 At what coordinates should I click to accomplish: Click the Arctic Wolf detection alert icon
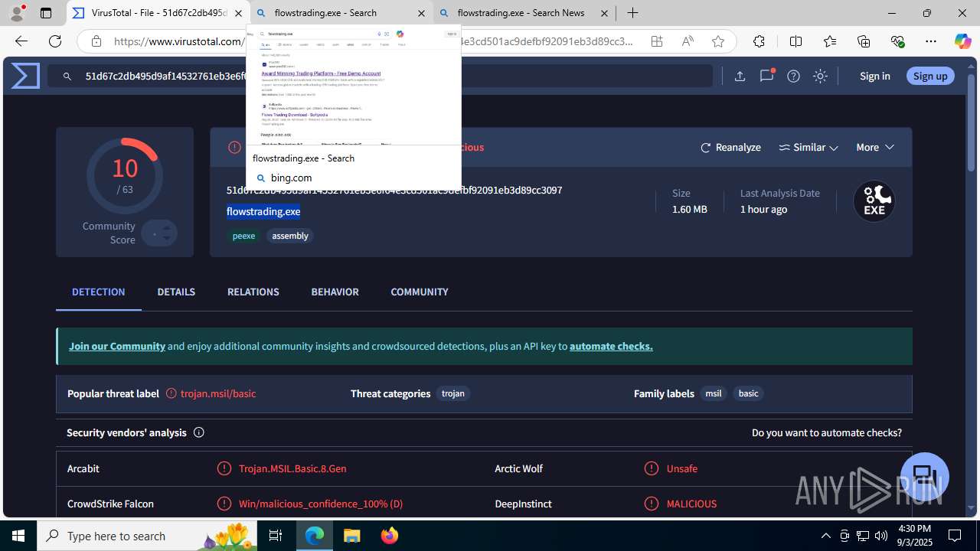tap(652, 468)
